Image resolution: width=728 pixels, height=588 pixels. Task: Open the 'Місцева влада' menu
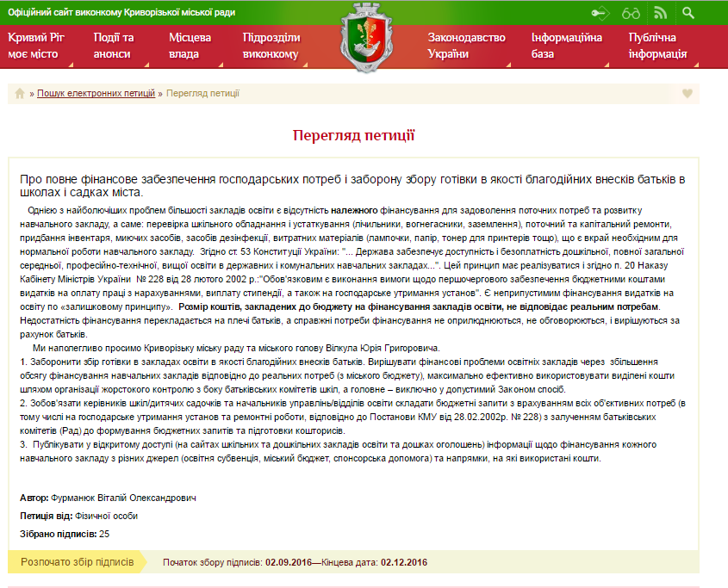pos(190,46)
